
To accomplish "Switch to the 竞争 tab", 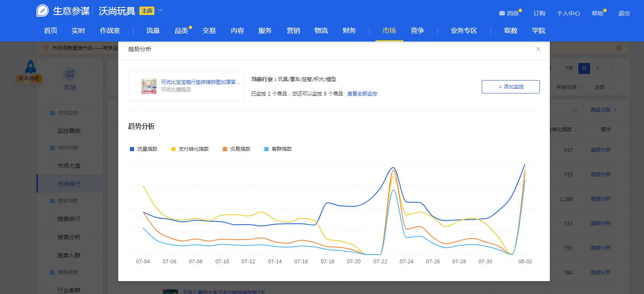I will [417, 31].
